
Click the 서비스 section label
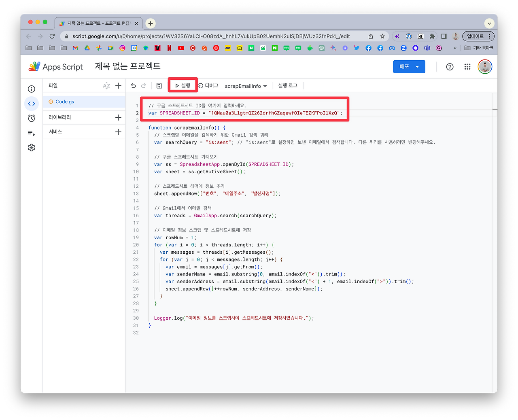(x=55, y=132)
